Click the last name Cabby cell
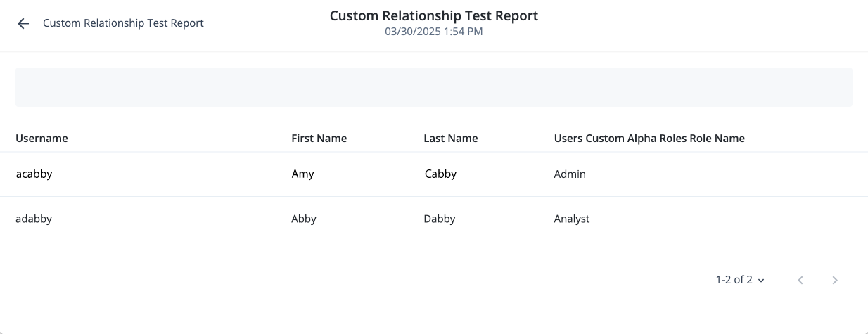 pyautogui.click(x=440, y=174)
